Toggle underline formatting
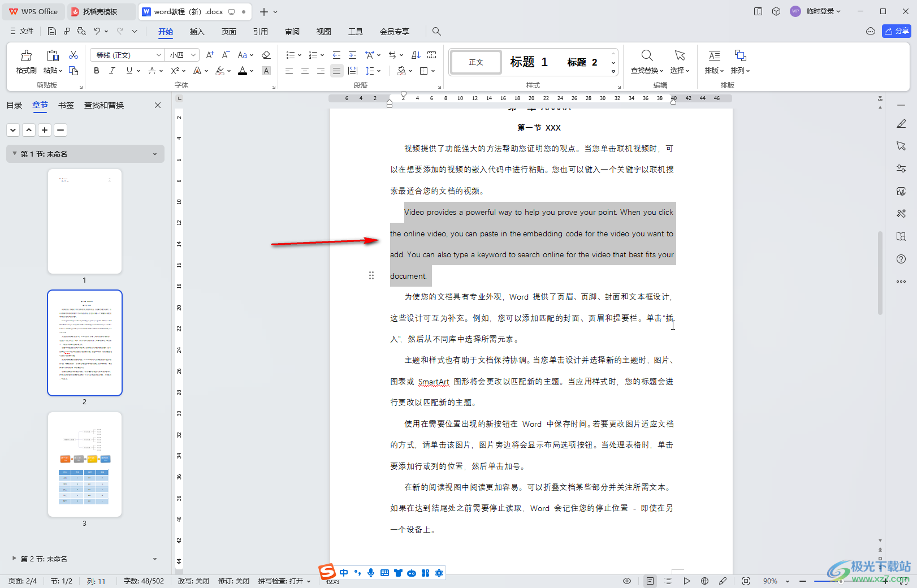The image size is (917, 588). [x=129, y=71]
